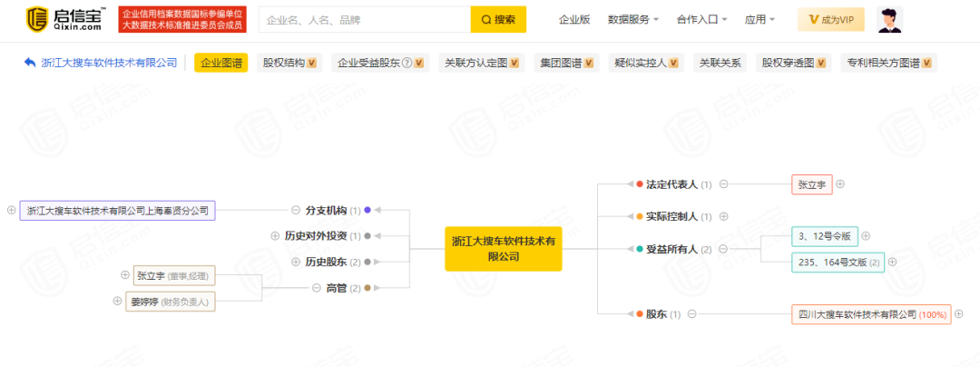Click the 股东 label

pyautogui.click(x=656, y=313)
